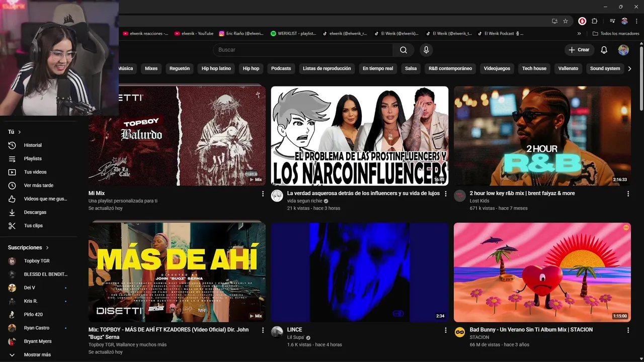The height and width of the screenshot is (362, 644).
Task: Select the Tech house chip
Action: tap(534, 68)
